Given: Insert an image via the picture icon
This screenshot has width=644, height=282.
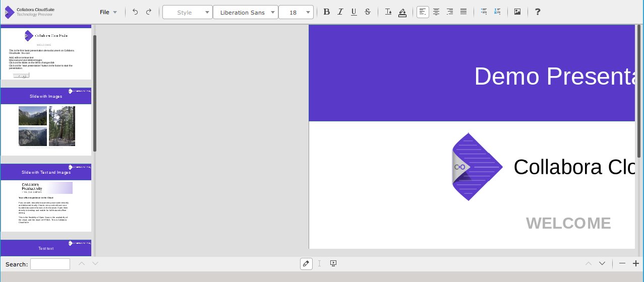Looking at the screenshot, I should click(517, 12).
